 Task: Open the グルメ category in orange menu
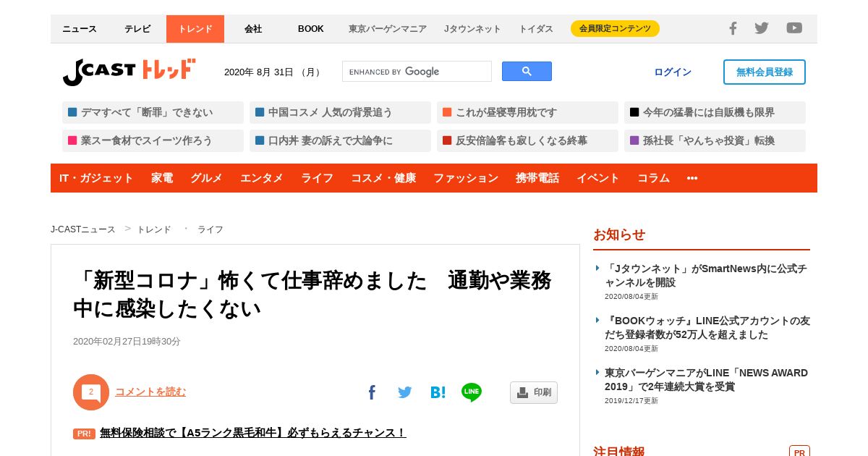[x=206, y=178]
